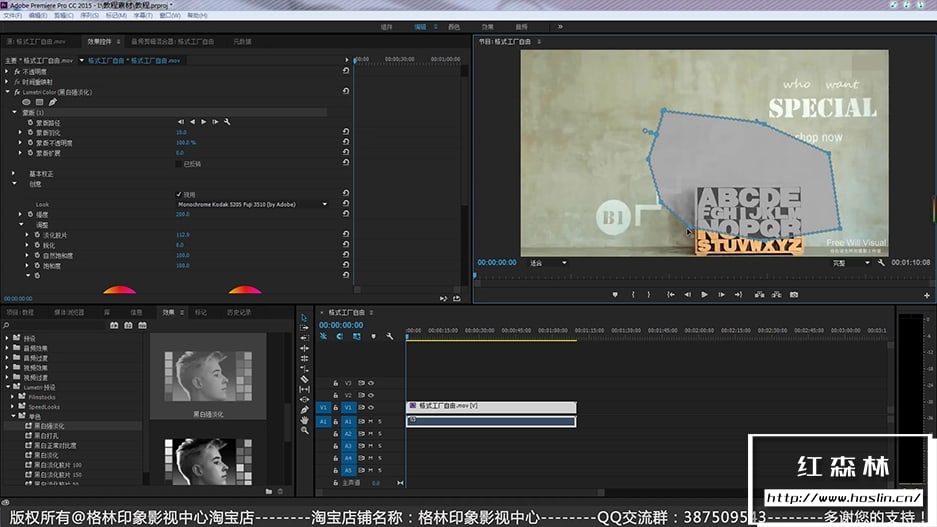Switch to Audio Clip Mixer tab
This screenshot has height=527, width=937.
(x=172, y=41)
